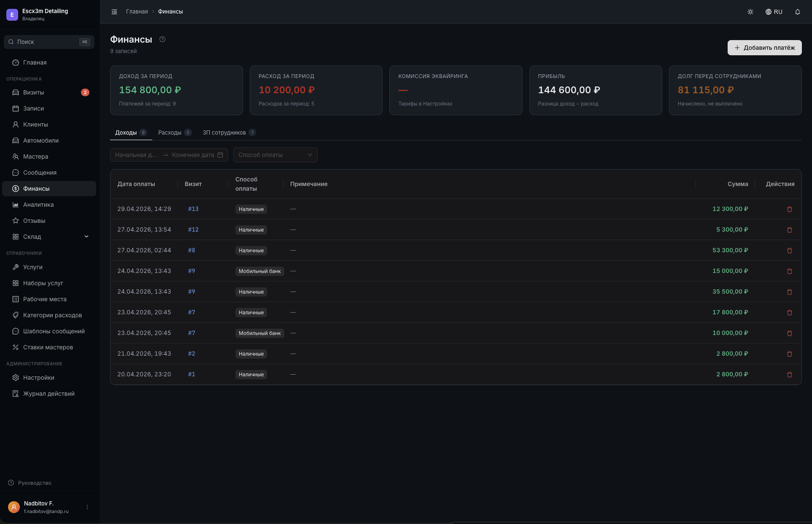Expand the Склад submenu chevron

[86, 237]
